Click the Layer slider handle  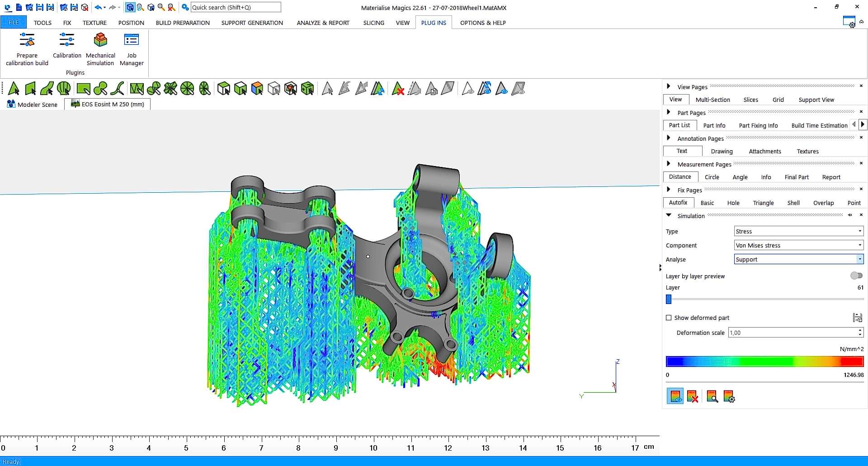tap(669, 299)
